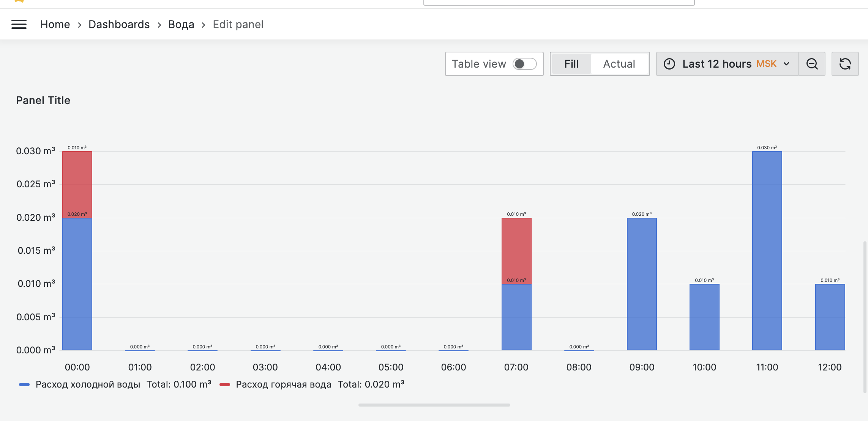Open the Вода dashboard breadcrumb

click(181, 25)
